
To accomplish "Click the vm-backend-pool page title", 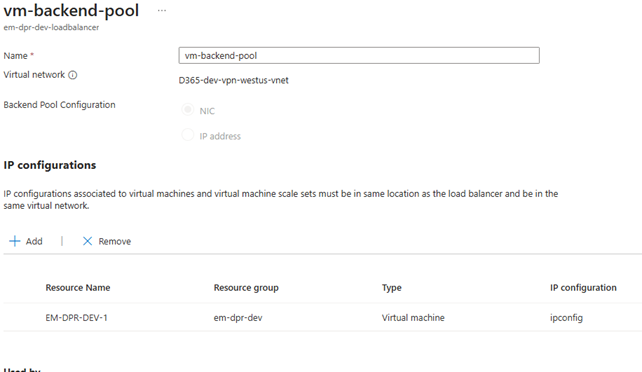I will click(x=71, y=10).
